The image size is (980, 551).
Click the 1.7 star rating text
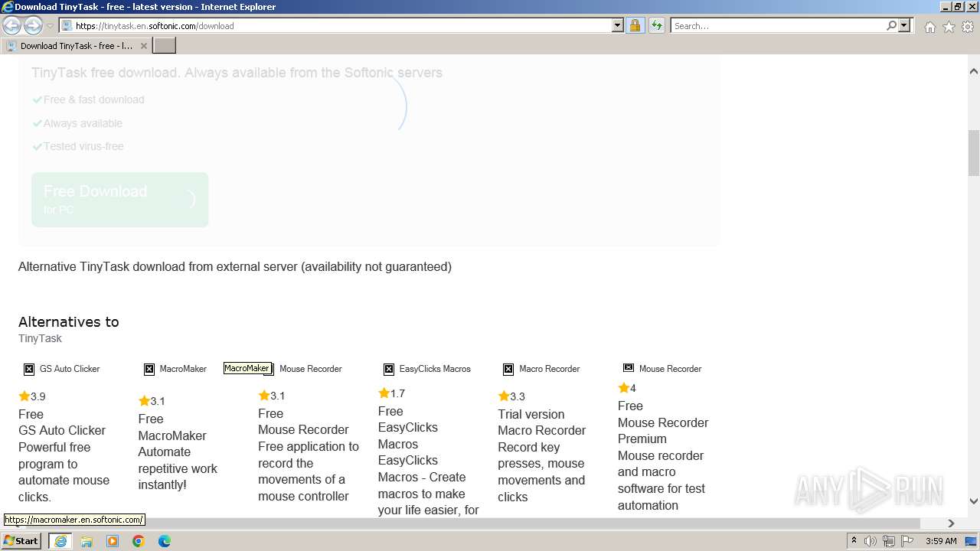tap(397, 393)
